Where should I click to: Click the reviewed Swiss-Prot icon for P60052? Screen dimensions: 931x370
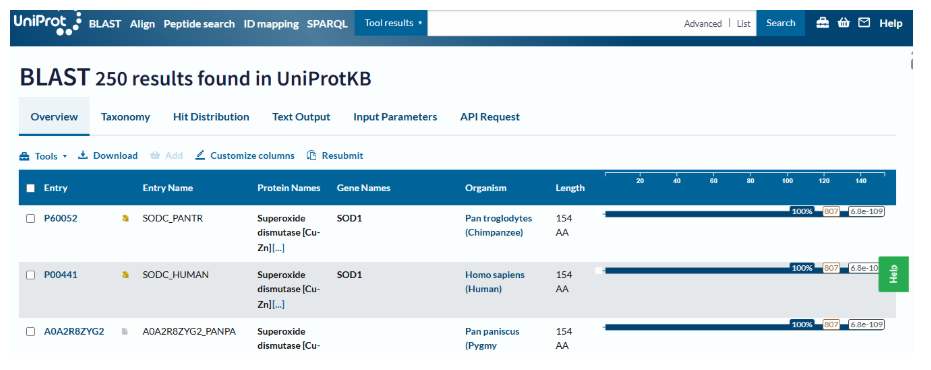coord(125,219)
